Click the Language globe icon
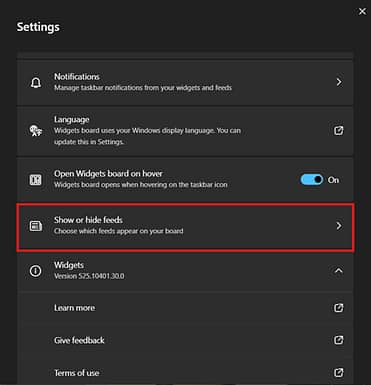The width and height of the screenshot is (371, 385). point(36,131)
